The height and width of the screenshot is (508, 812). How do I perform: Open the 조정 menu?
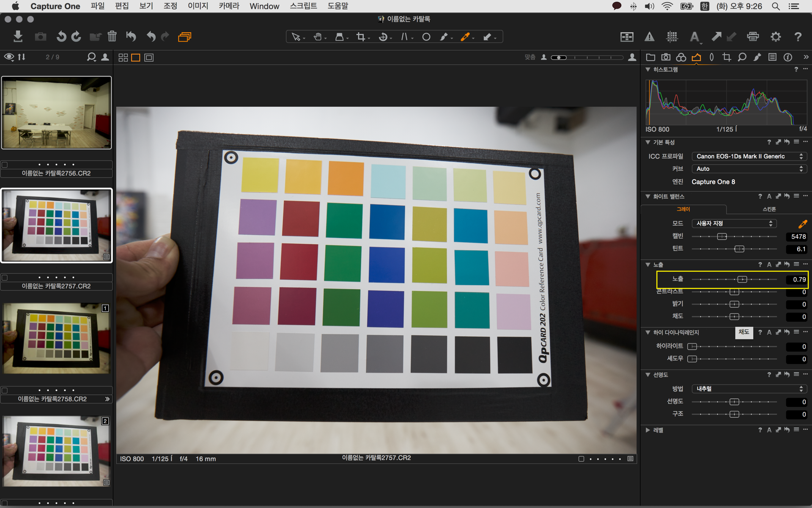tap(170, 6)
